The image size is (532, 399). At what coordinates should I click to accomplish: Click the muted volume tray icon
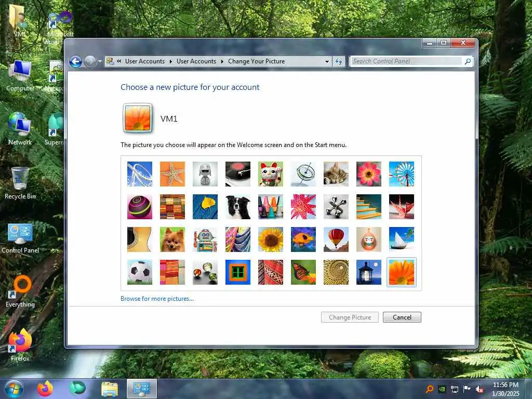480,389
